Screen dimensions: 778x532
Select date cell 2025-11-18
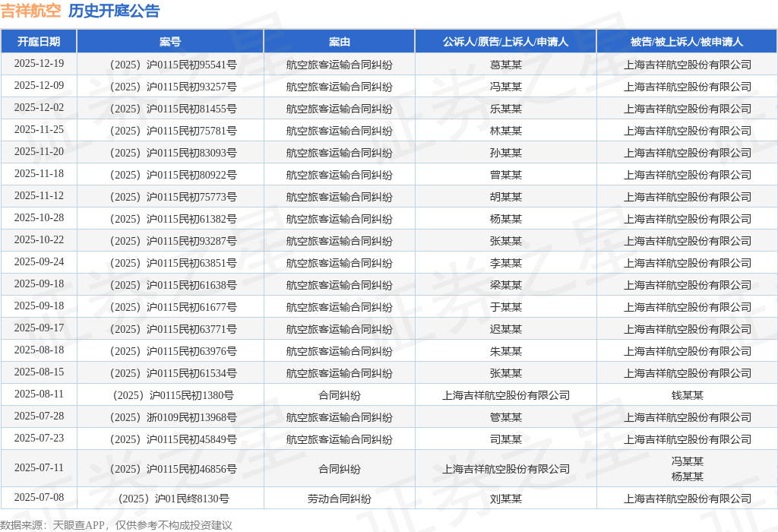[x=39, y=174]
